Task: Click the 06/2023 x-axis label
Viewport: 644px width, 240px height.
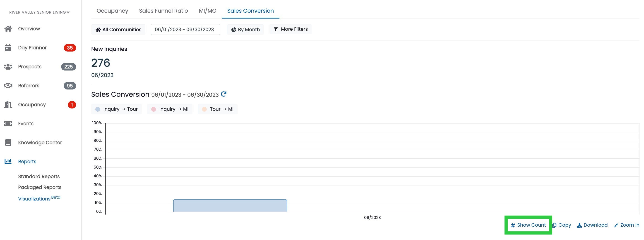Action: tap(372, 217)
